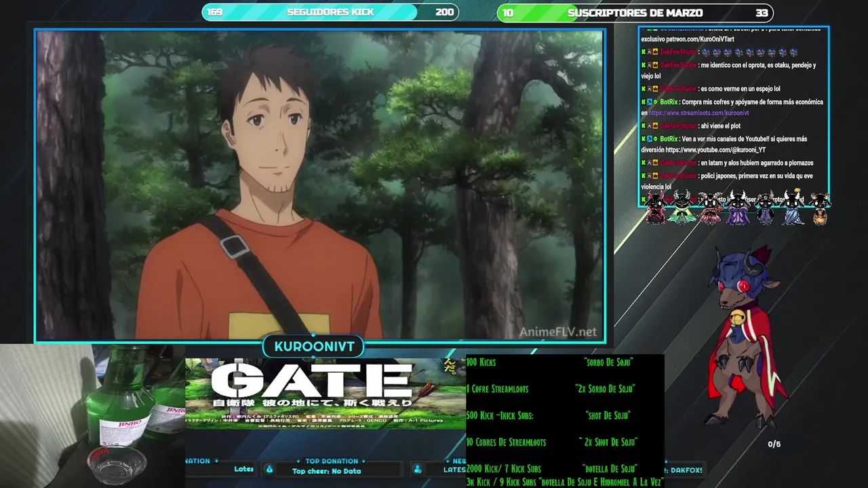Image resolution: width=868 pixels, height=488 pixels.
Task: Click the follower person icon in bottom bar
Action: click(x=418, y=469)
